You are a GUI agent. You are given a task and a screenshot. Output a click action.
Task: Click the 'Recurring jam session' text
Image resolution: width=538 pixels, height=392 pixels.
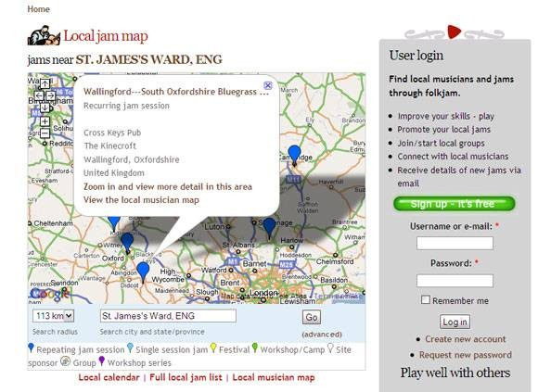pos(126,106)
